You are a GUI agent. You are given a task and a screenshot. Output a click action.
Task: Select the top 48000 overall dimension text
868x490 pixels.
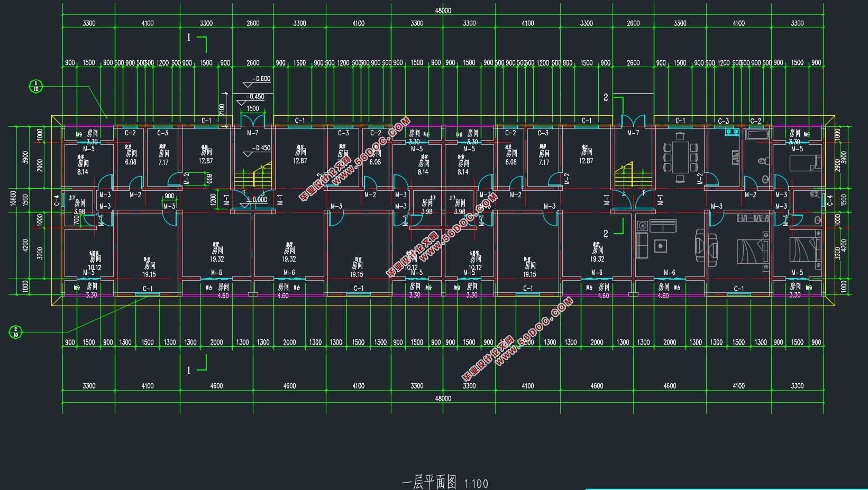tap(443, 10)
